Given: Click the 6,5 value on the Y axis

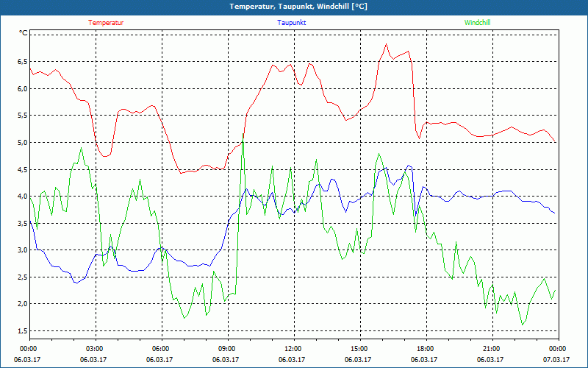Looking at the screenshot, I should pos(23,62).
